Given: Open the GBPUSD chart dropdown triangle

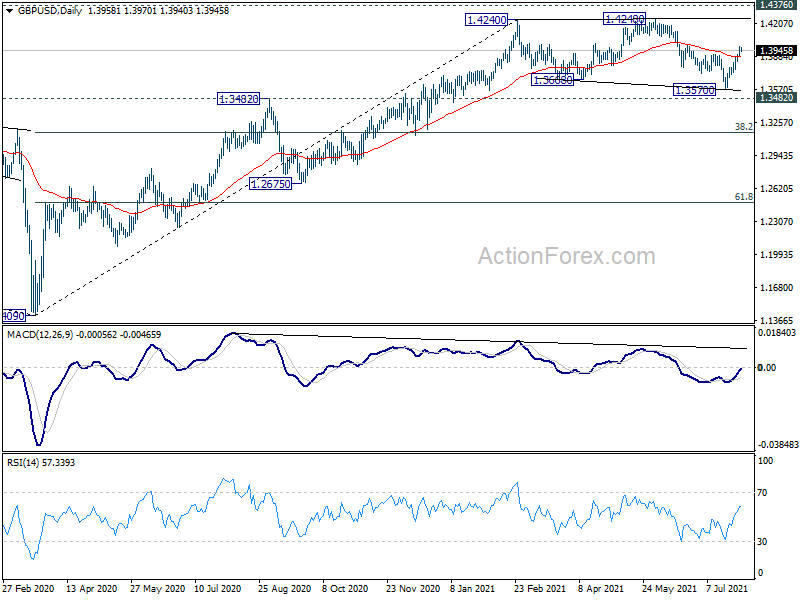Looking at the screenshot, I should coord(9,11).
